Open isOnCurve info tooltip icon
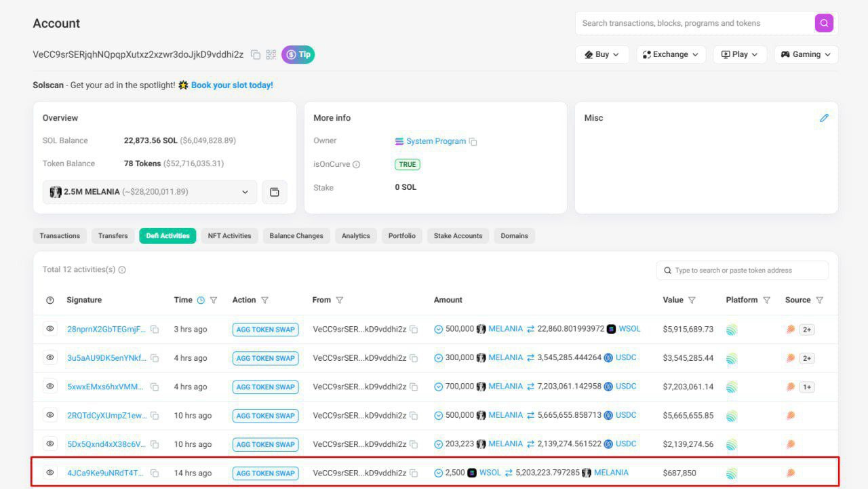This screenshot has height=489, width=868. [357, 164]
